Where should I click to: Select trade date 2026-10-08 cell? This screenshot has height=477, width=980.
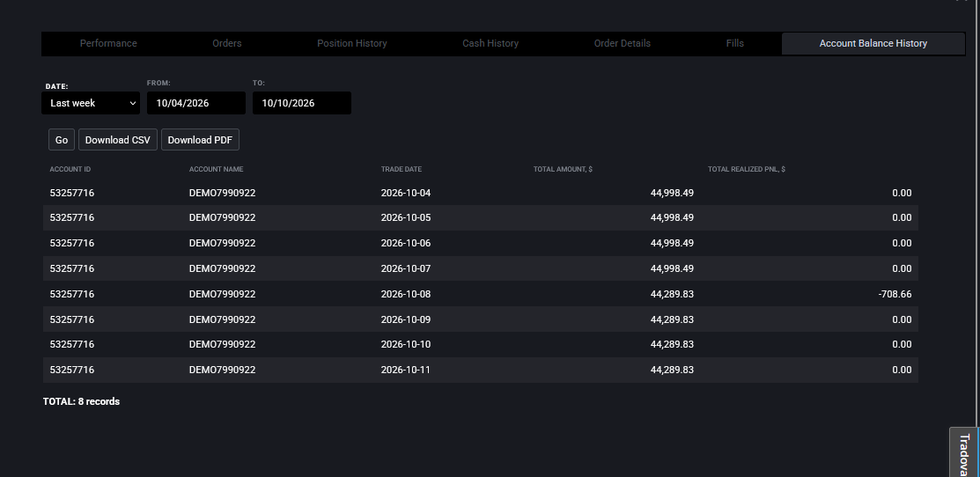point(406,293)
